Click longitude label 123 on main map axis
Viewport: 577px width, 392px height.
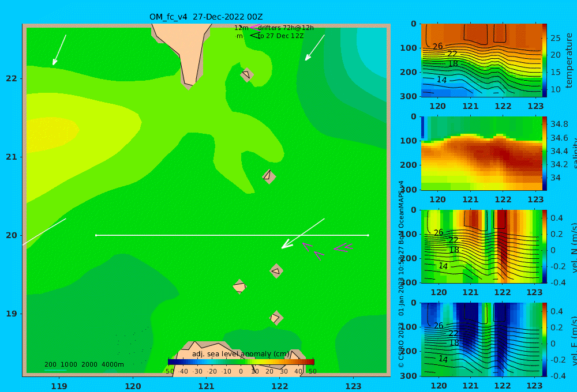click(353, 386)
